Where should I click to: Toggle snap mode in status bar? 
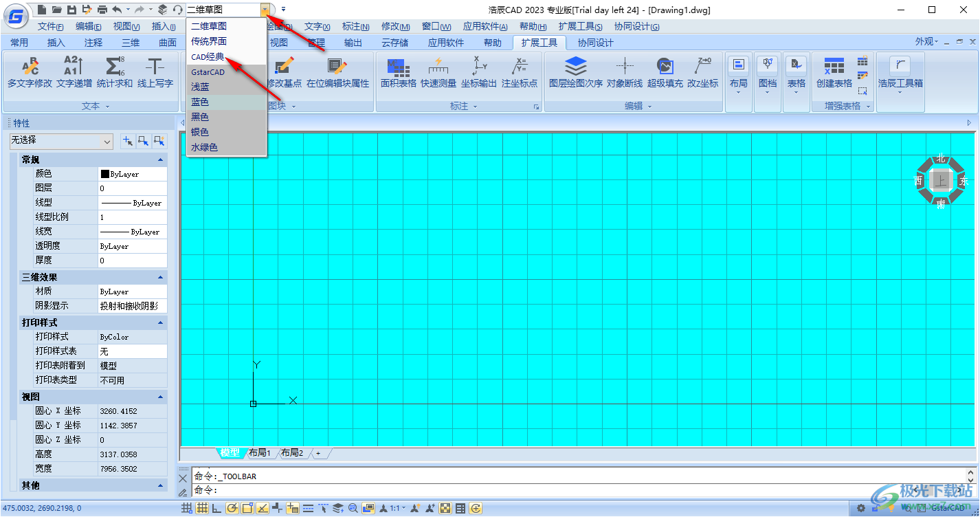pos(187,509)
